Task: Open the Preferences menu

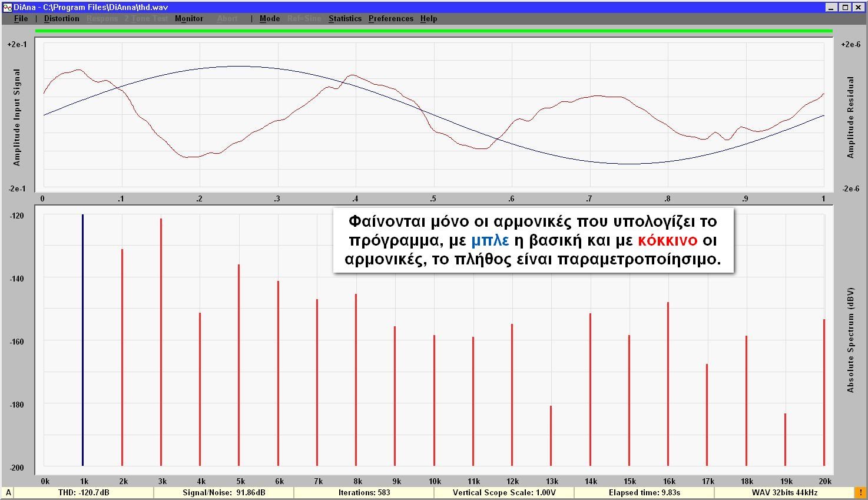Action: tap(390, 19)
